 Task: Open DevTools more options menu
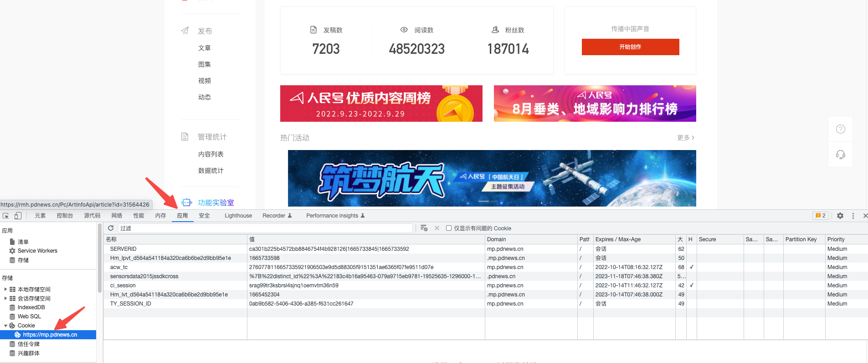[853, 216]
